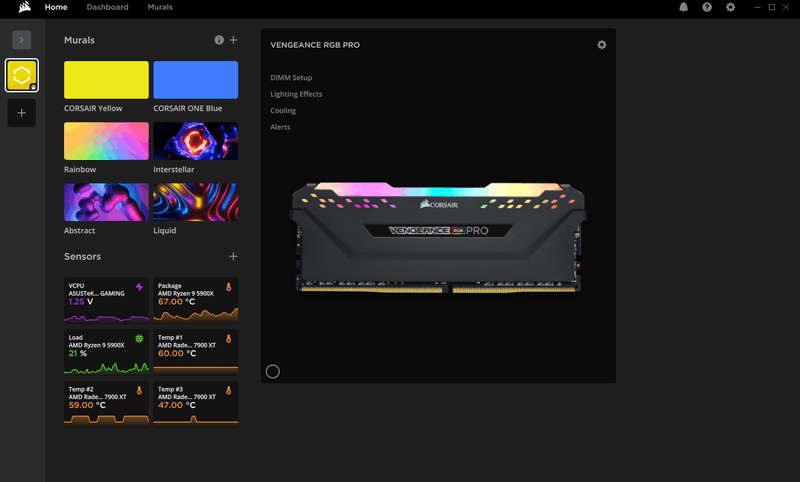This screenshot has height=482, width=800.
Task: Open Vengeance RGB PRO device settings gear
Action: (x=602, y=45)
